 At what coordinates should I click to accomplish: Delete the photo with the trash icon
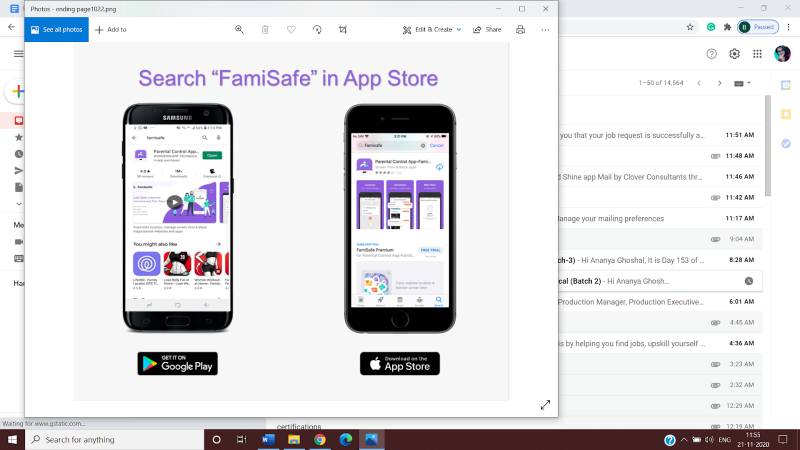coord(265,30)
